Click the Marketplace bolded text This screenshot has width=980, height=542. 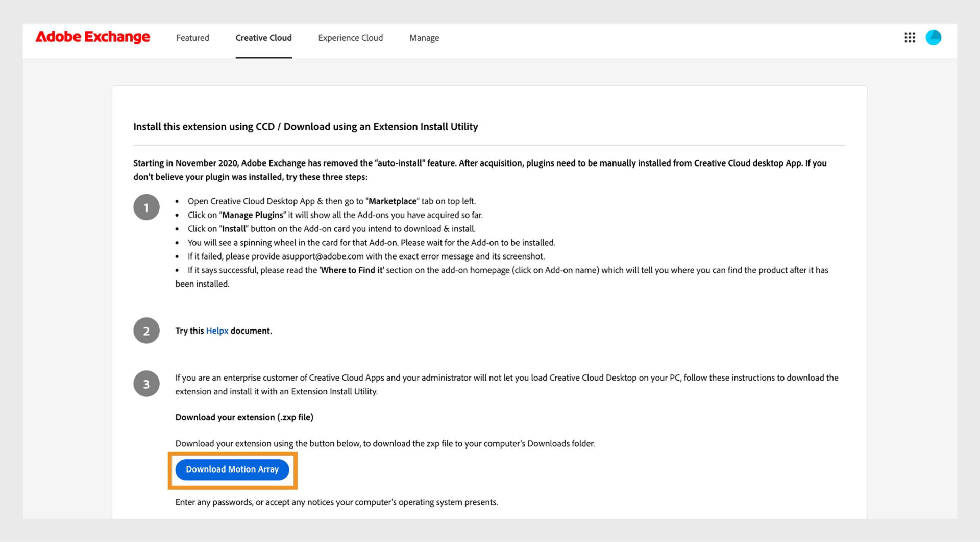point(391,201)
